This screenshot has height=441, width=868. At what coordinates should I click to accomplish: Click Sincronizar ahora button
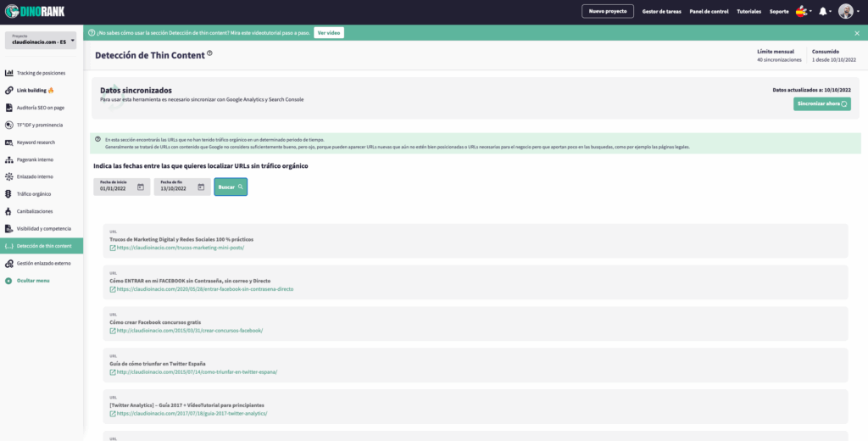tap(821, 103)
